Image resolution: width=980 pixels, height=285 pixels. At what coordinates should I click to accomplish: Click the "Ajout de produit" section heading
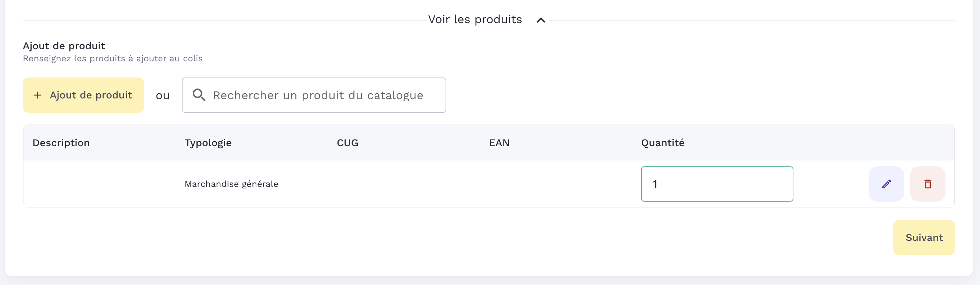(64, 46)
